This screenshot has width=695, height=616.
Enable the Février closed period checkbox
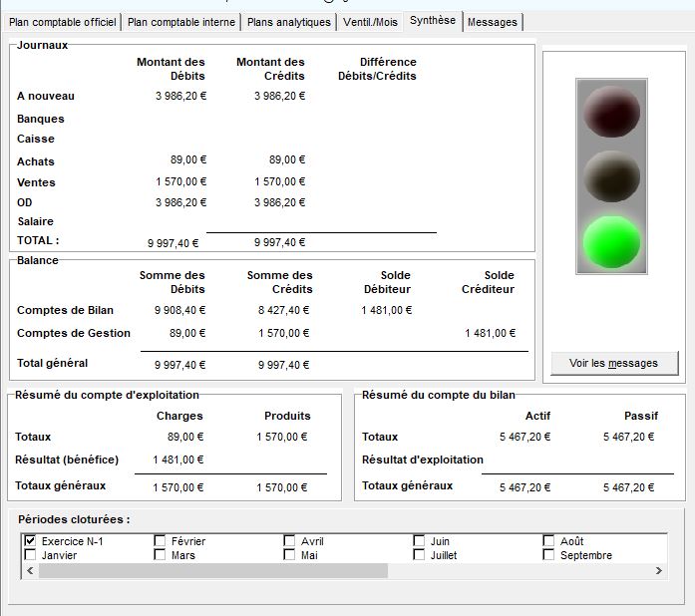pos(161,541)
